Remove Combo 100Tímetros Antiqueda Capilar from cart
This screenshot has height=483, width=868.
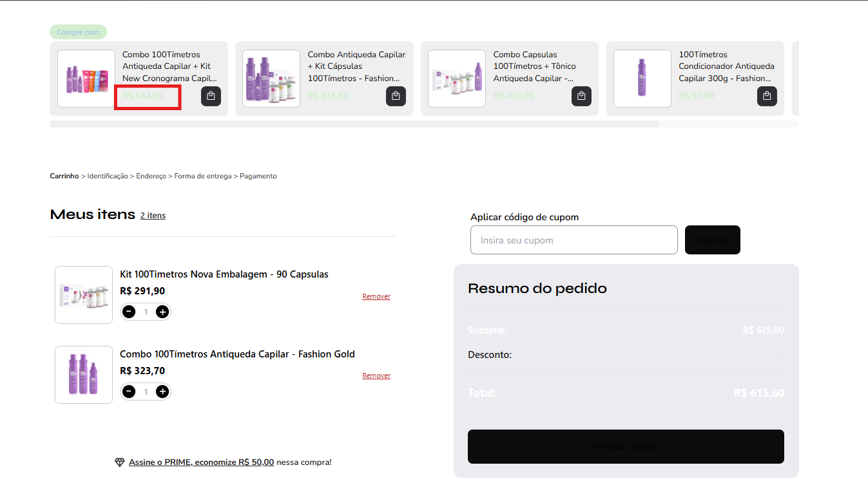click(x=376, y=375)
